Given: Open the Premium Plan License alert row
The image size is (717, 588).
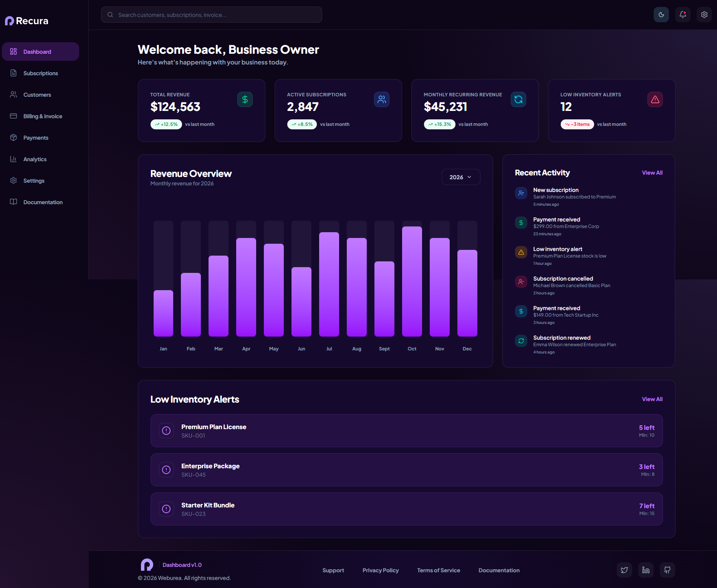Looking at the screenshot, I should pos(407,431).
